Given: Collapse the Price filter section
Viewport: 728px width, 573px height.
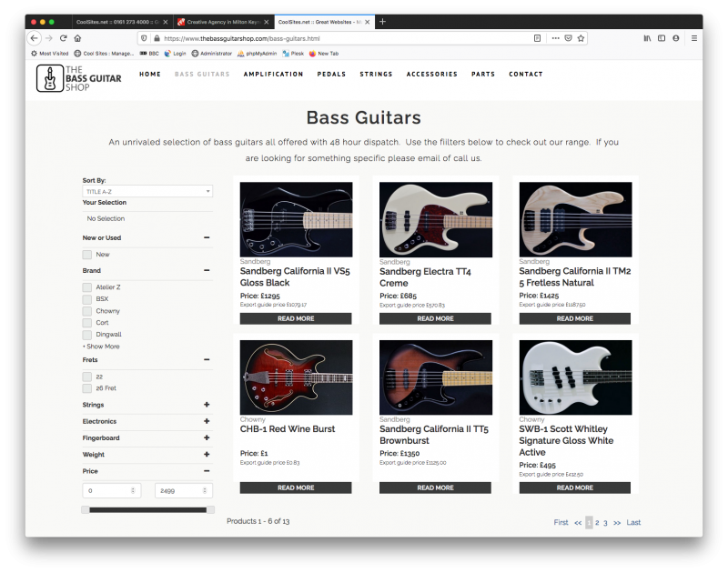Looking at the screenshot, I should coord(207,471).
